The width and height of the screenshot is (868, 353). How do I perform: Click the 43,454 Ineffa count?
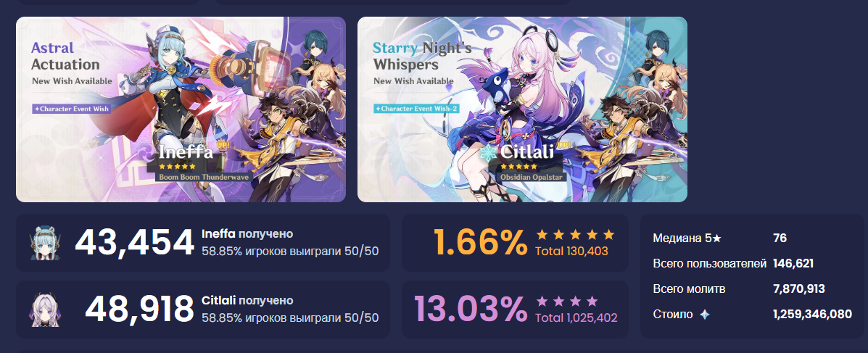135,243
